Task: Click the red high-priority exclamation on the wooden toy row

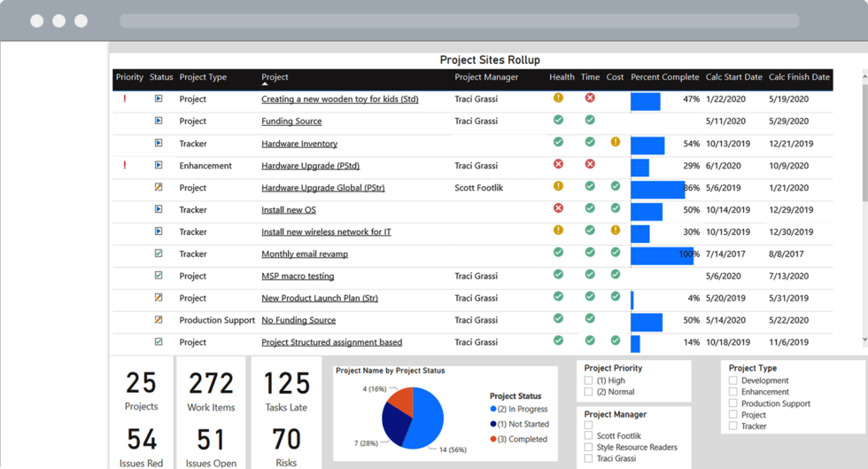Action: coord(125,99)
